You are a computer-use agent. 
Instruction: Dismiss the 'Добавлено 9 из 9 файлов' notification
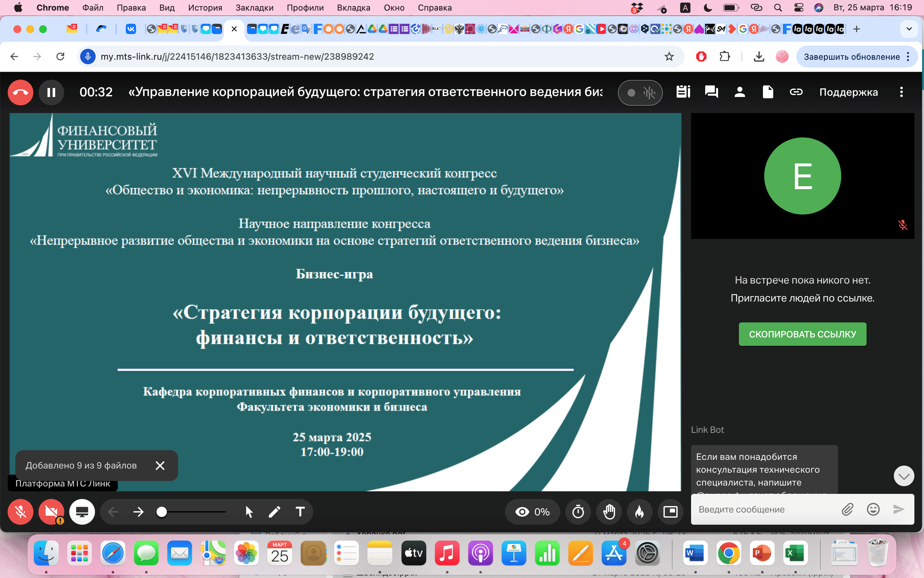click(160, 466)
